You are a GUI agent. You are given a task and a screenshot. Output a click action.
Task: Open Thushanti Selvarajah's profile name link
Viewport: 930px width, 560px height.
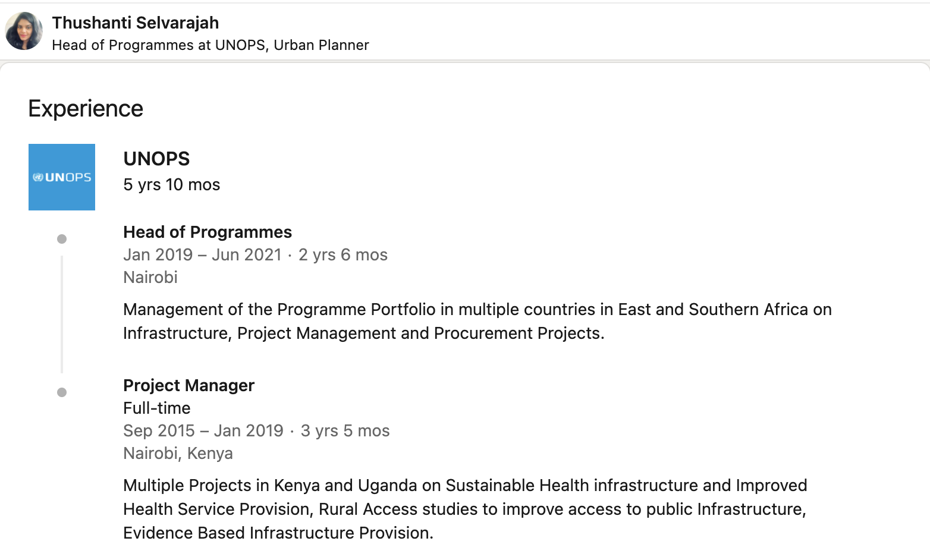pyautogui.click(x=136, y=23)
